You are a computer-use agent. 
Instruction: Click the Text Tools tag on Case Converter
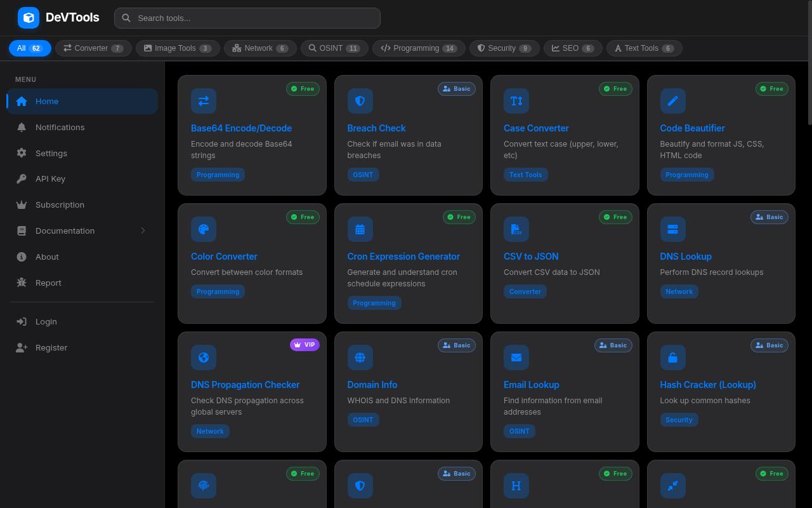tap(525, 175)
